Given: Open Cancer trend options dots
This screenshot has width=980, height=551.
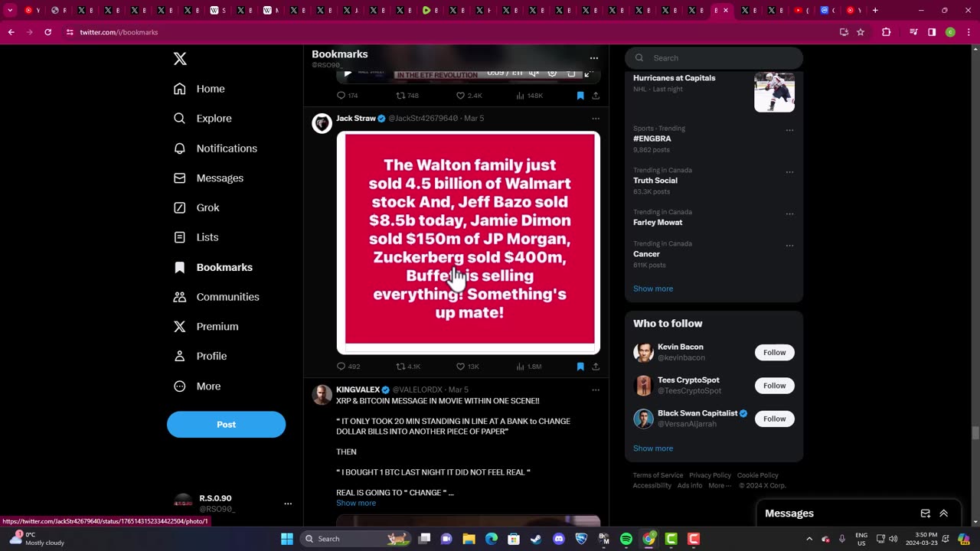Looking at the screenshot, I should tap(789, 246).
